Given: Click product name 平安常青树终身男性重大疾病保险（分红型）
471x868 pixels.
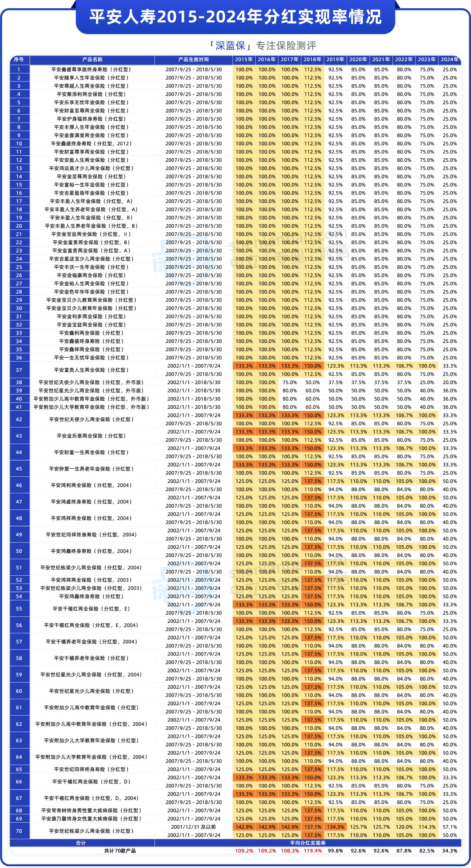Looking at the screenshot, I should [92, 810].
